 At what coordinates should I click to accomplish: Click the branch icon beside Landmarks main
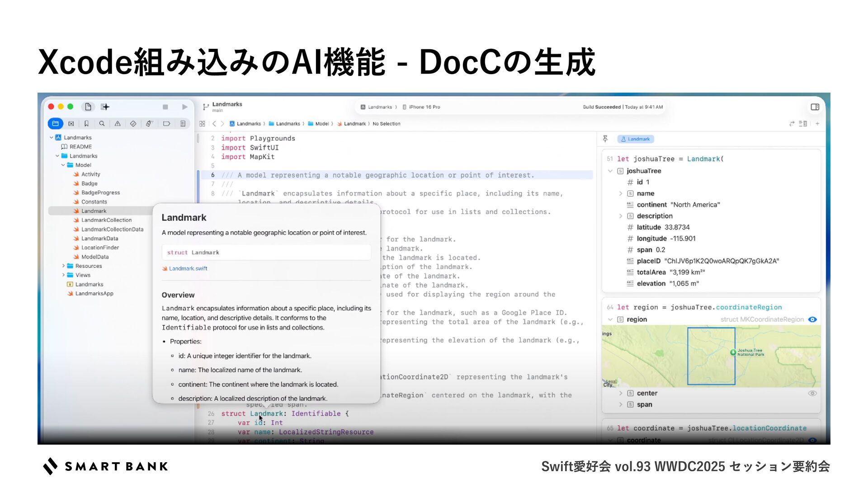pyautogui.click(x=206, y=107)
